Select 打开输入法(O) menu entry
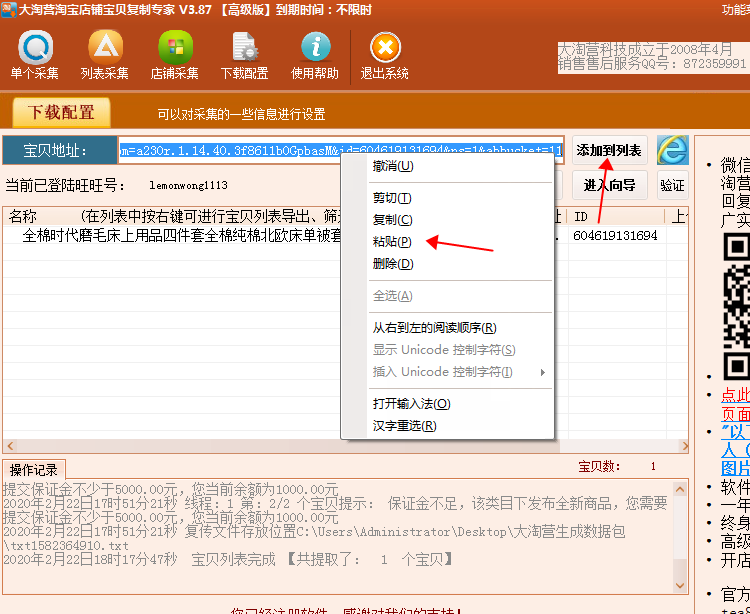 click(447, 404)
